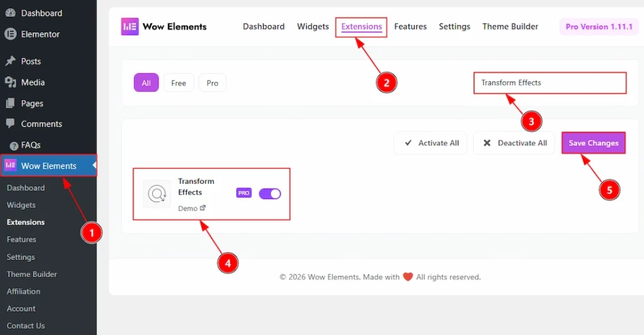Go to Media in the sidebar
Viewport: 644px width, 335px height.
pos(33,82)
